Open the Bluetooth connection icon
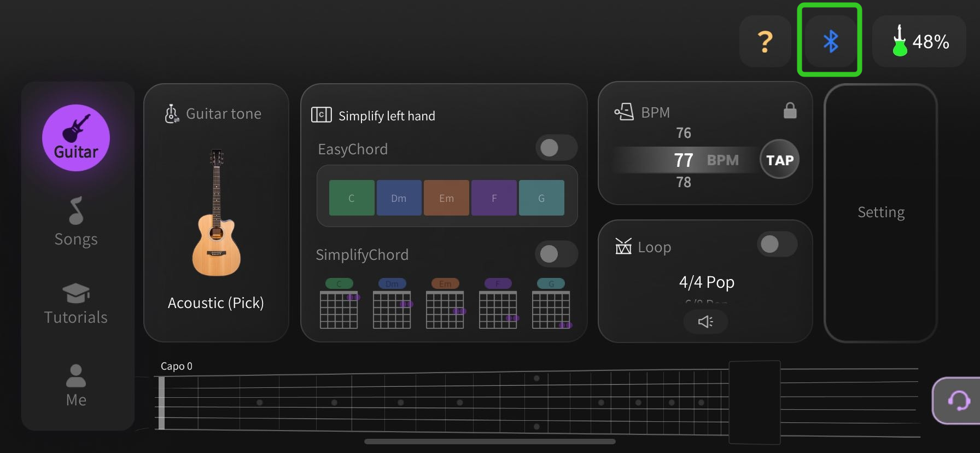The height and width of the screenshot is (453, 980). pos(830,41)
